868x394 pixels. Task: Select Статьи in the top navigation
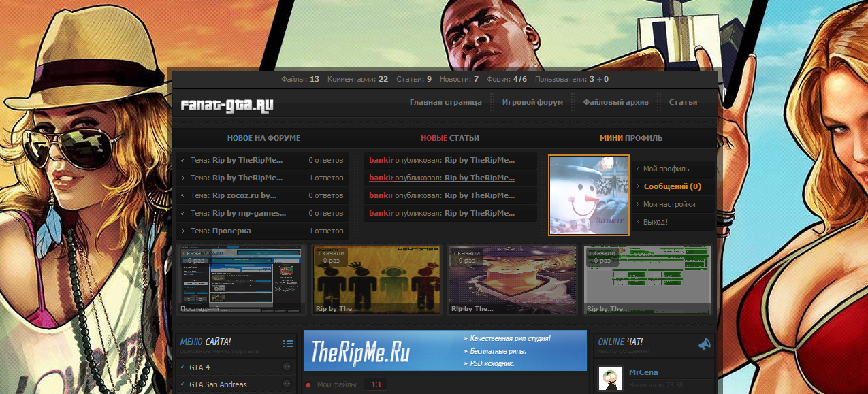click(683, 102)
